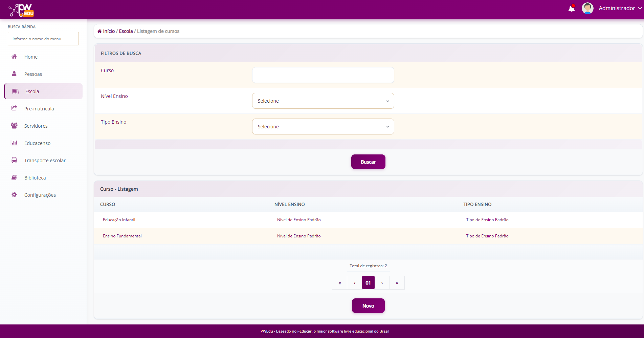Viewport: 644px width, 338px height.
Task: Focus the Curso filter text field
Action: coord(323,75)
